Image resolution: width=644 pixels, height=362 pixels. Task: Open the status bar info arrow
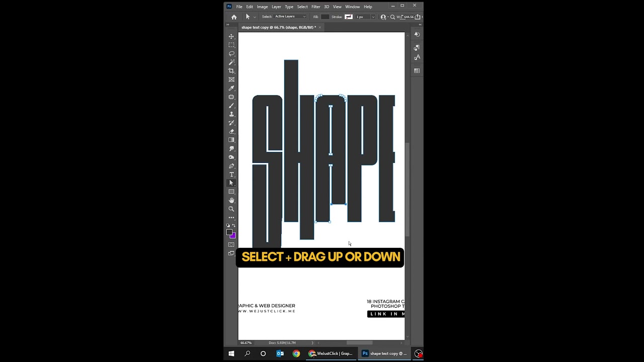click(312, 343)
